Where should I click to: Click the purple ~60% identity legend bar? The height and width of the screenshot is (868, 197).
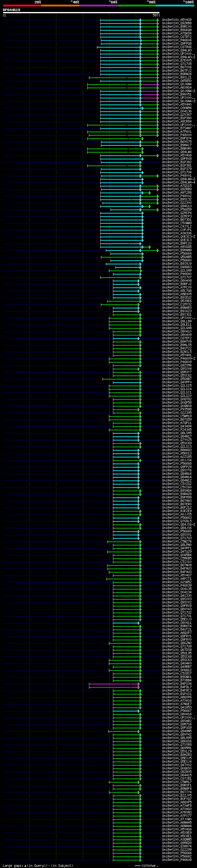pos(99,6)
